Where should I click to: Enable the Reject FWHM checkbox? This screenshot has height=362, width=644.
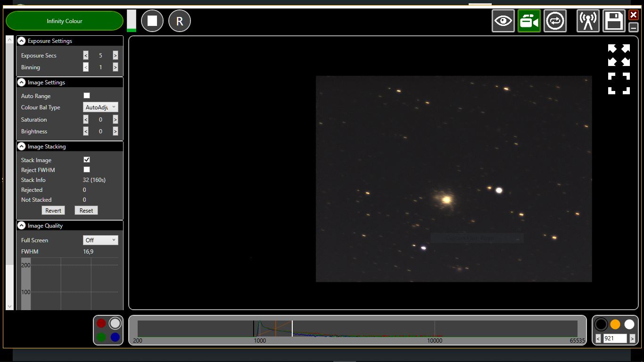(x=87, y=170)
